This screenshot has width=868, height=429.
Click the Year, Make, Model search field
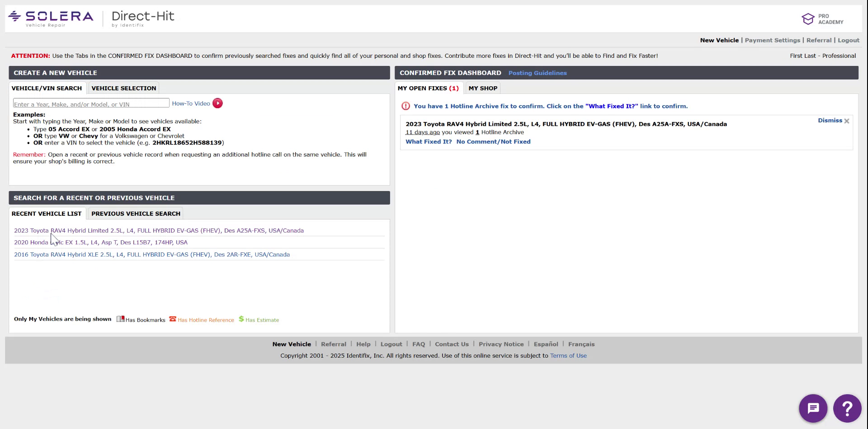[90, 103]
